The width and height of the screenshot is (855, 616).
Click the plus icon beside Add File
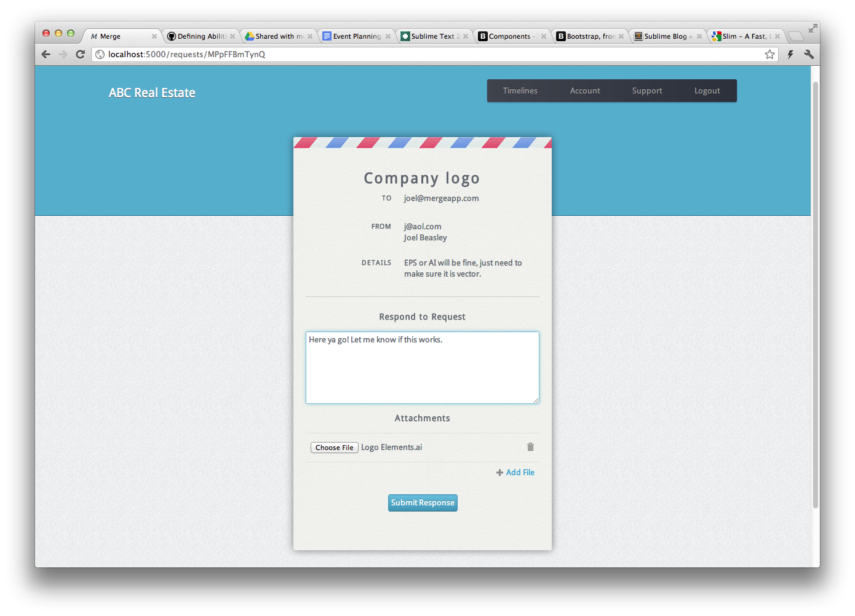pos(499,473)
